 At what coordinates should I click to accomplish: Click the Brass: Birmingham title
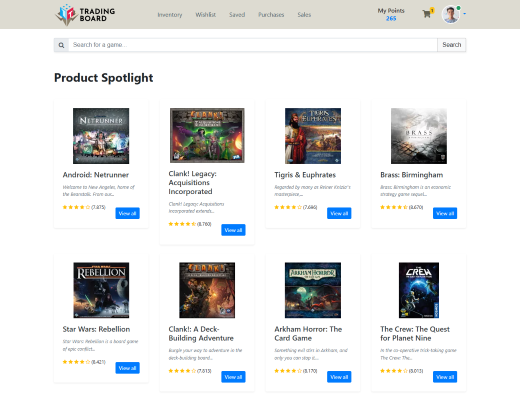(412, 175)
